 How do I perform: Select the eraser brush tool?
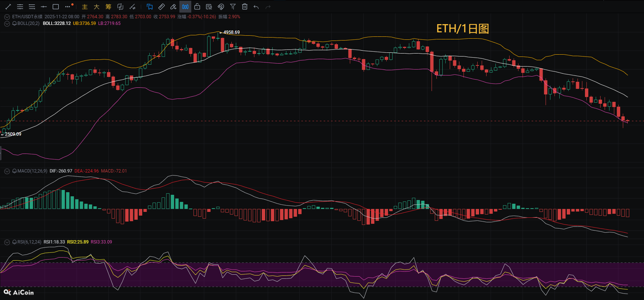click(x=173, y=7)
